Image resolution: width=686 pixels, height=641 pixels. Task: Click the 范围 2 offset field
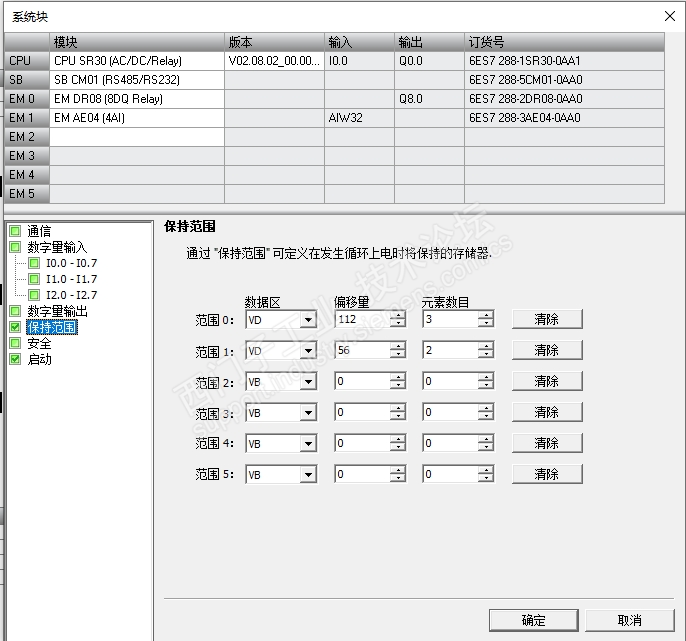(x=362, y=382)
